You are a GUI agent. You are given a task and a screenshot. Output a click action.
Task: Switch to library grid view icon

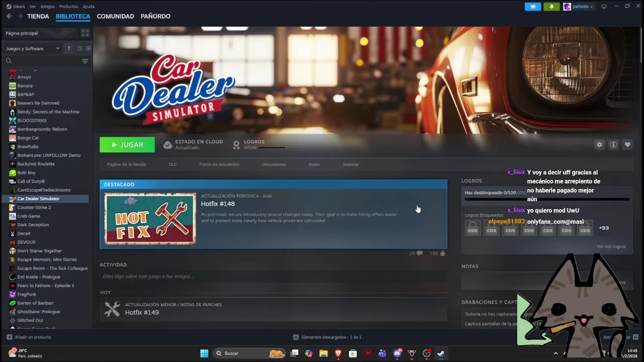[85, 33]
